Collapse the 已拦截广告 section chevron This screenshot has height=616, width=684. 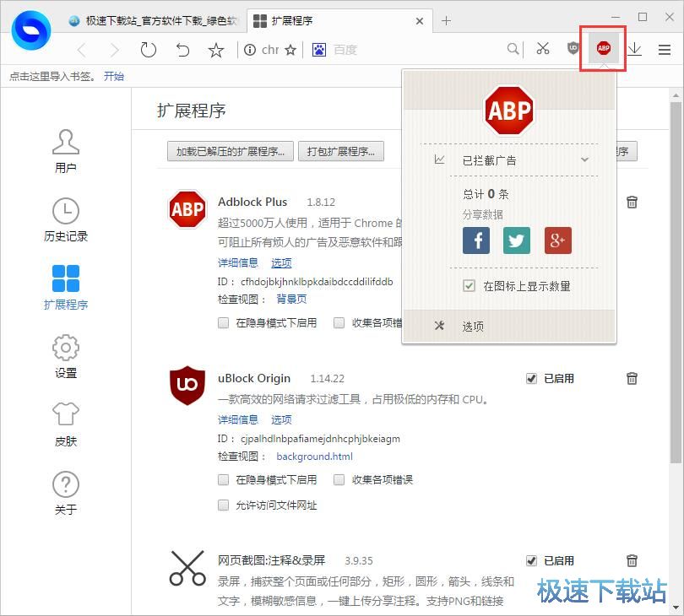[584, 160]
